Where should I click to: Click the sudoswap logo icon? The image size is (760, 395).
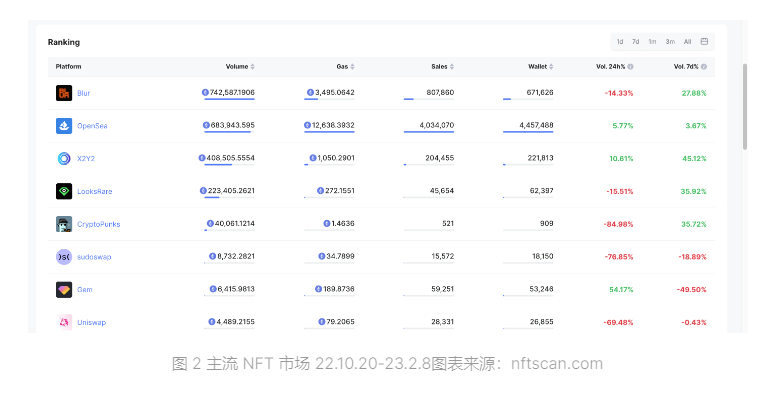[x=64, y=257]
